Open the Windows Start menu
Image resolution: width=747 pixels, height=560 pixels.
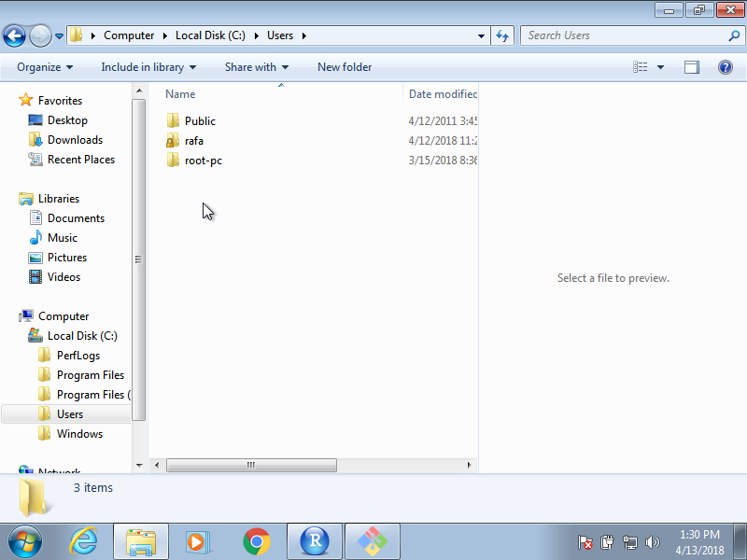[24, 541]
